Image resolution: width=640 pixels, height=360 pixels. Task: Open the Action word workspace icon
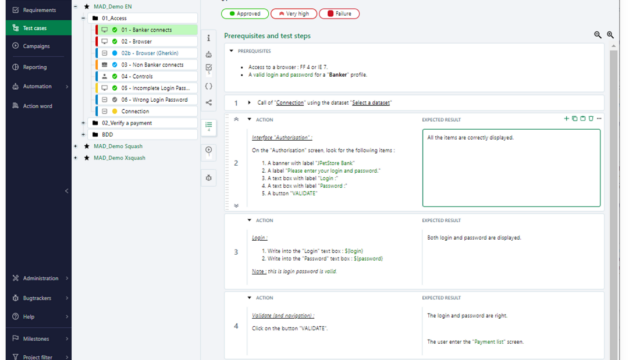(x=16, y=106)
